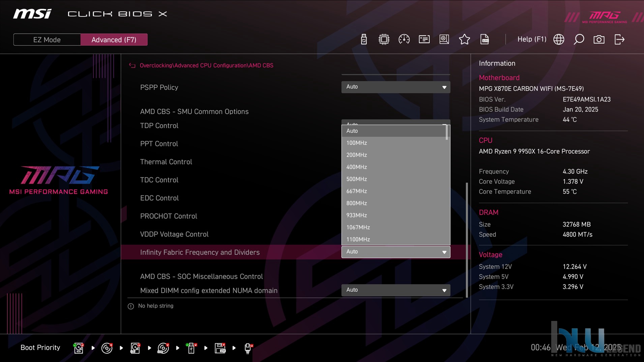Screen dimensions: 644x362
Task: Open the Favorites star icon
Action: [465, 39]
